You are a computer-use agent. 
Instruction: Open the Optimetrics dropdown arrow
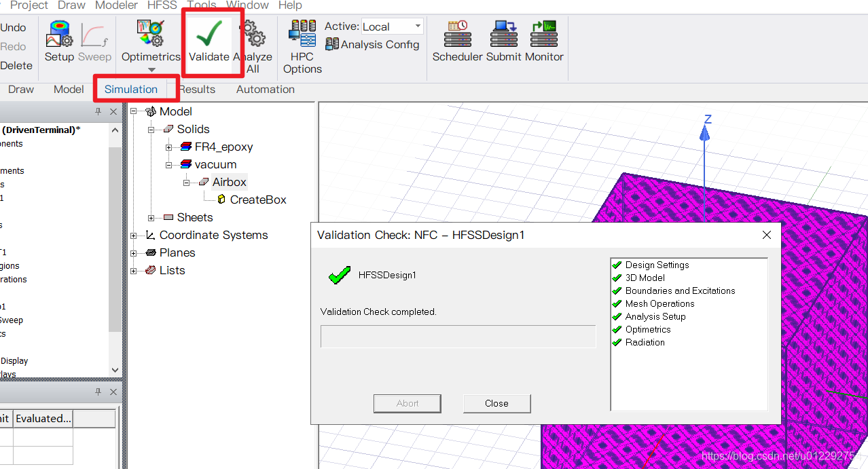click(x=151, y=69)
